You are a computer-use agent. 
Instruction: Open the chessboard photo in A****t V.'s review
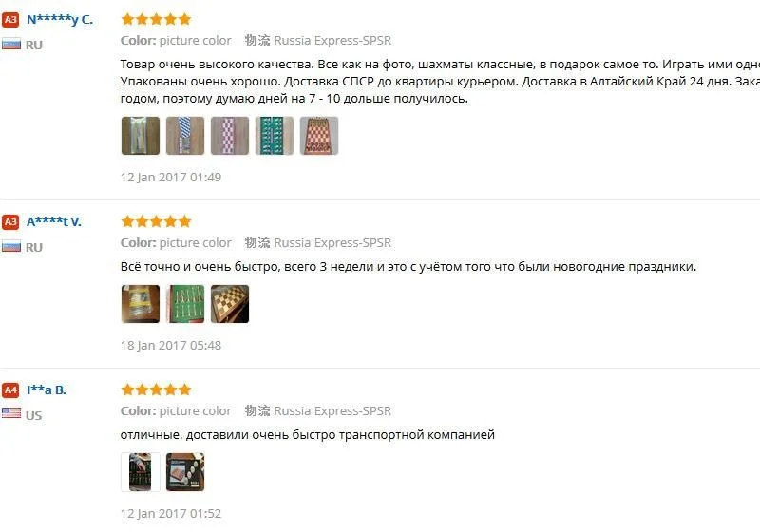pyautogui.click(x=230, y=304)
